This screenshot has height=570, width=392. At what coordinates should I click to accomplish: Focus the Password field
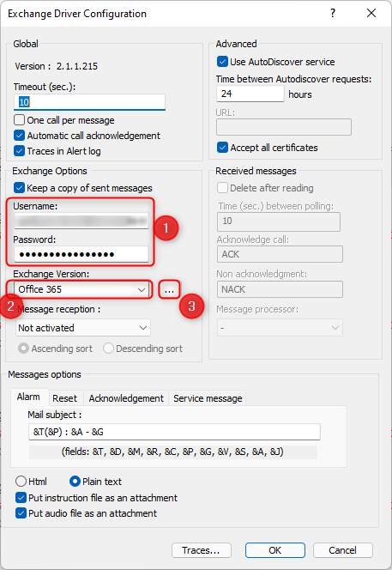[x=81, y=254]
